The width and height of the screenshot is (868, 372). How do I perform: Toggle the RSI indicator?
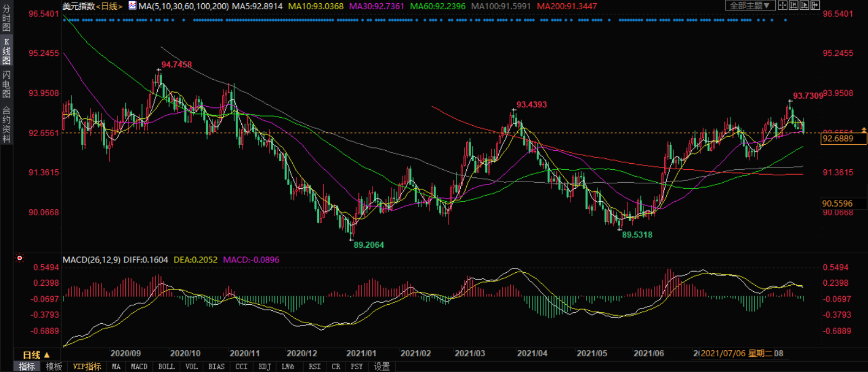314,367
